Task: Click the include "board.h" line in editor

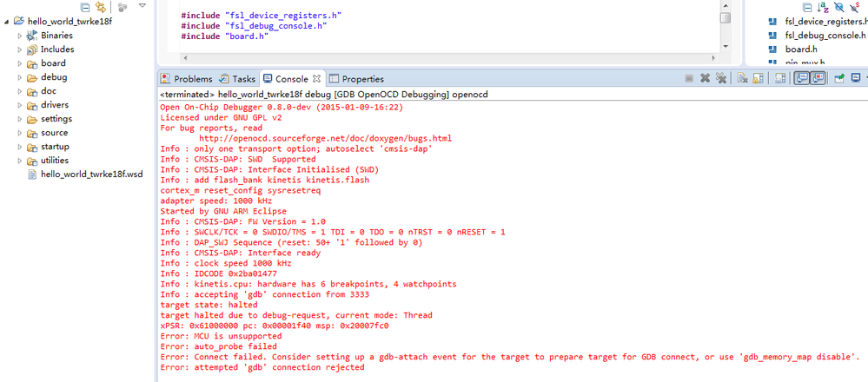Action: 225,36
